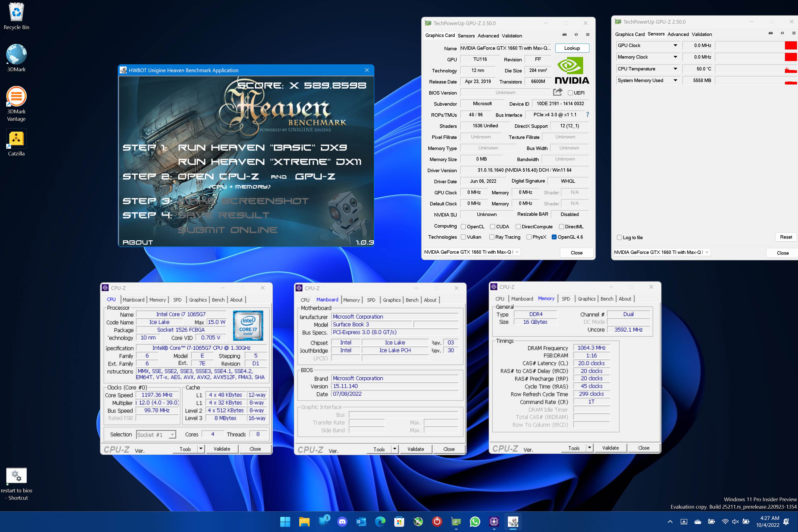Click the GPU Clock red sensor graph
This screenshot has width=798, height=532.
click(x=756, y=46)
